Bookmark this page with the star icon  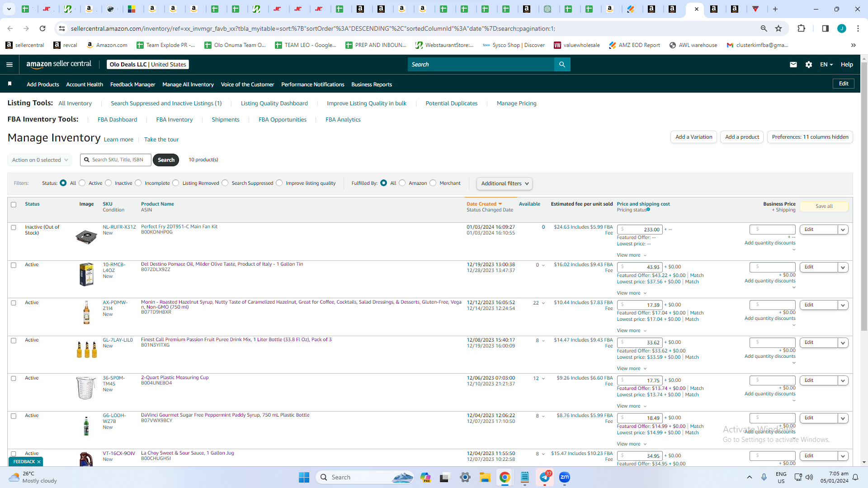[x=778, y=28]
